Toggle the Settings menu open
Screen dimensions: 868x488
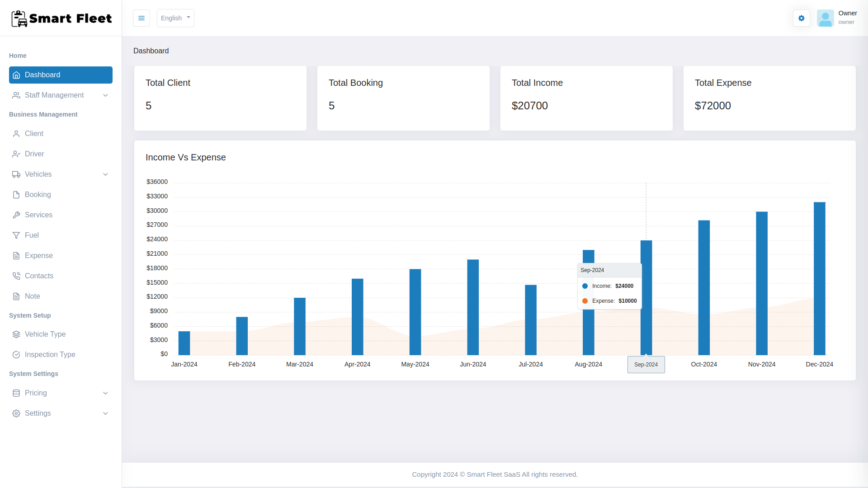pos(60,413)
